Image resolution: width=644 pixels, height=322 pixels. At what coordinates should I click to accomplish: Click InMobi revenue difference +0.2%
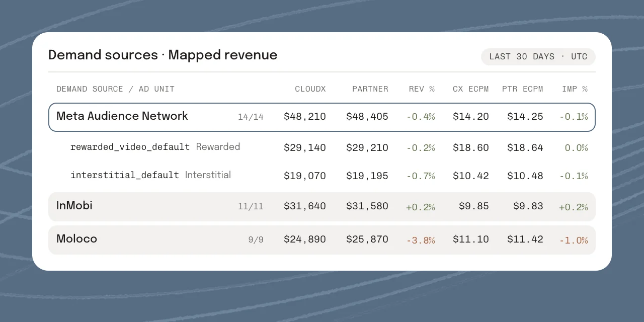tap(421, 207)
